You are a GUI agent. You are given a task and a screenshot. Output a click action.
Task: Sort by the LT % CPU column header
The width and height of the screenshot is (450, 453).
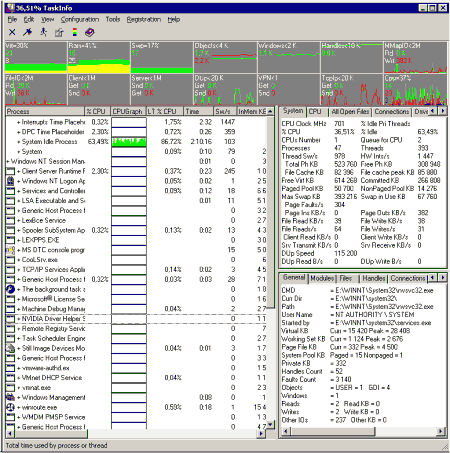(x=165, y=111)
